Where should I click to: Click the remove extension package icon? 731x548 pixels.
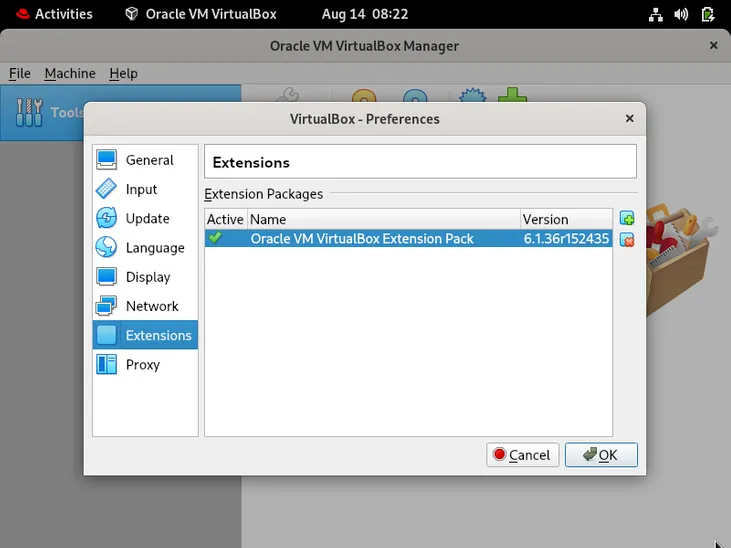pos(627,240)
